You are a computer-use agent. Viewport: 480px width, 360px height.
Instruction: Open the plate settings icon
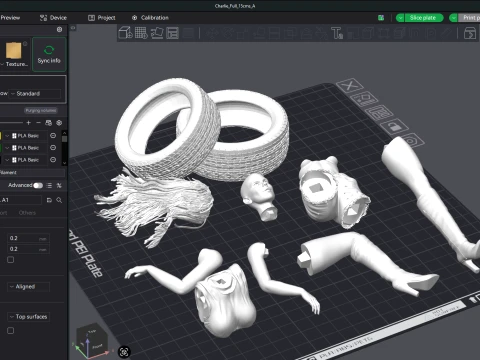[x=411, y=141]
